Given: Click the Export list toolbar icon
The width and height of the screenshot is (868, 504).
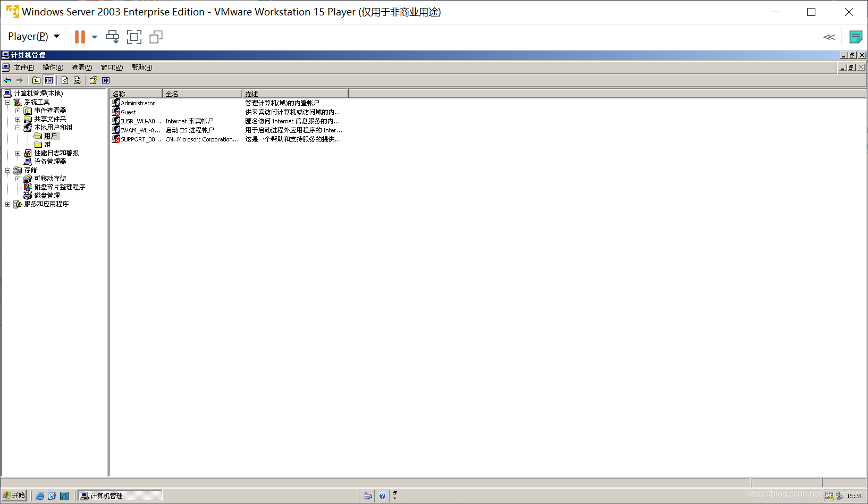Looking at the screenshot, I should pos(78,80).
